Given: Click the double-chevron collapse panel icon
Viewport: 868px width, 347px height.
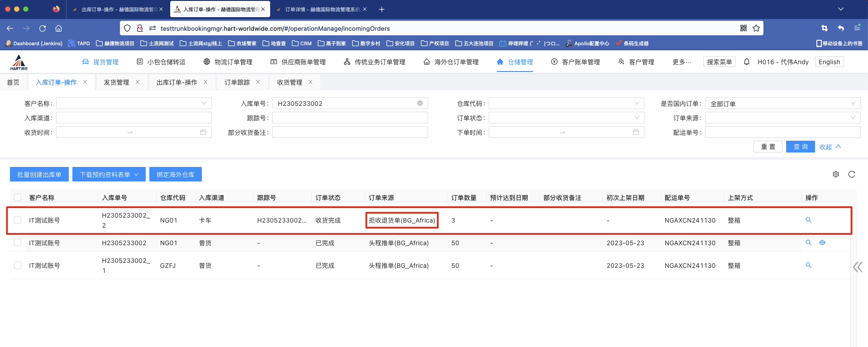Looking at the screenshot, I should click(857, 267).
